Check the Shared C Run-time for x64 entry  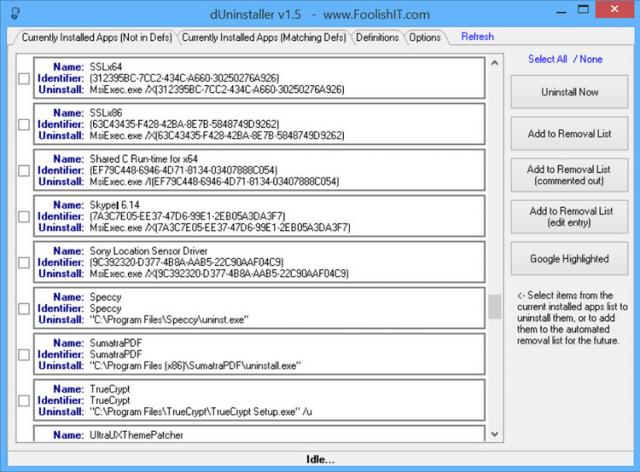pos(24,170)
